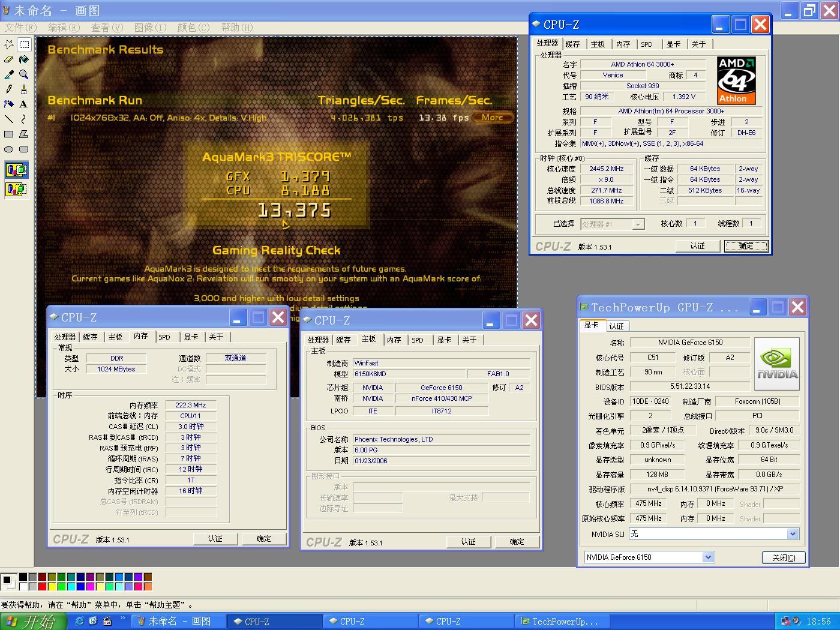Pick the red color swatch in the palette
This screenshot has width=840, height=630.
tap(42, 586)
